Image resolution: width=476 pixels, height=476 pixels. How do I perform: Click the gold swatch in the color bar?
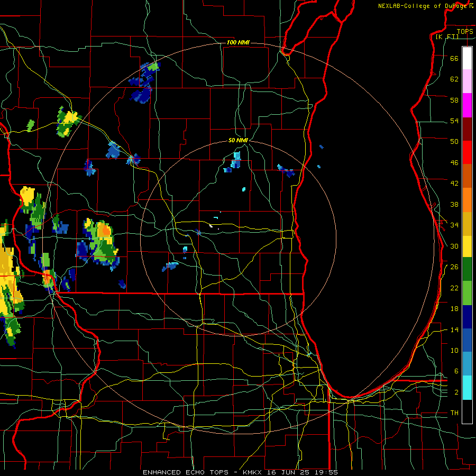click(x=467, y=224)
